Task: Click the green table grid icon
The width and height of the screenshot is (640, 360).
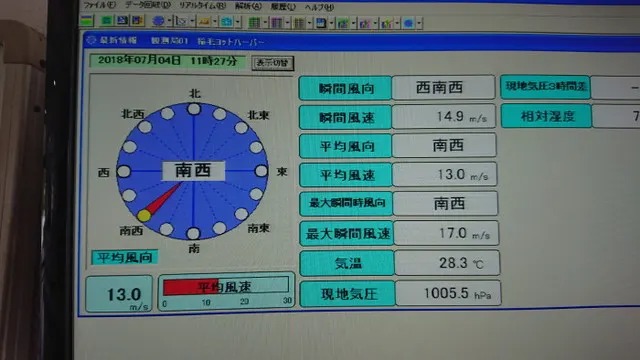Action: point(255,22)
